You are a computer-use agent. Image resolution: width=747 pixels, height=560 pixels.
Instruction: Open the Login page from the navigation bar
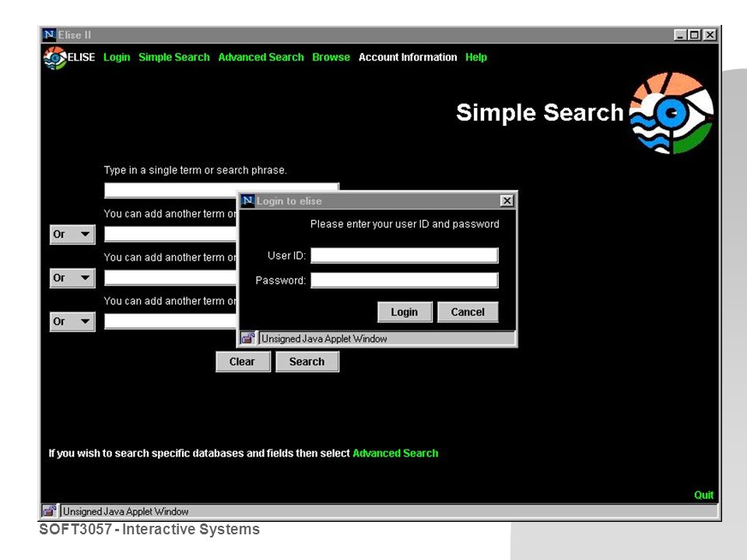click(x=117, y=57)
